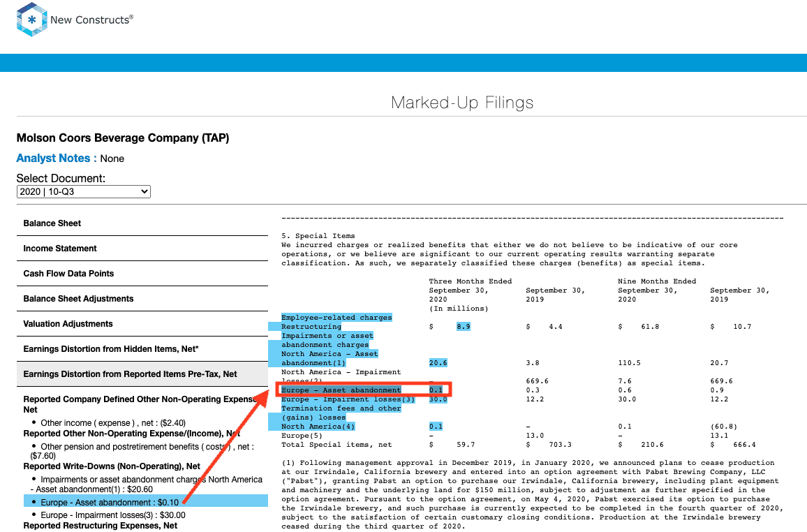Click Marked-Up Filings page title
This screenshot has height=532, width=807.
pyautogui.click(x=462, y=103)
